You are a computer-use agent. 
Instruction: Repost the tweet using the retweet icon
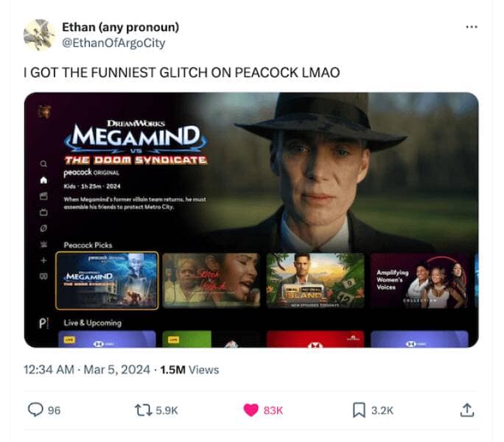click(144, 410)
